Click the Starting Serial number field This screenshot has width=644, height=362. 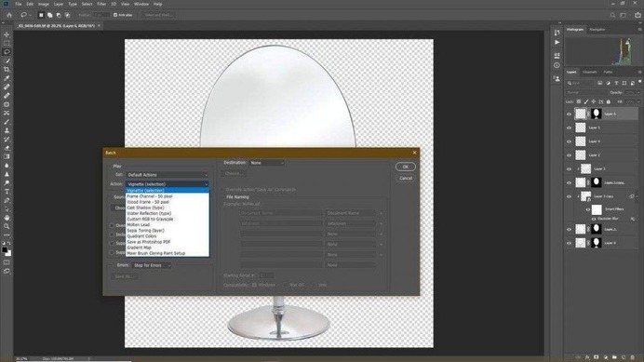pos(266,275)
